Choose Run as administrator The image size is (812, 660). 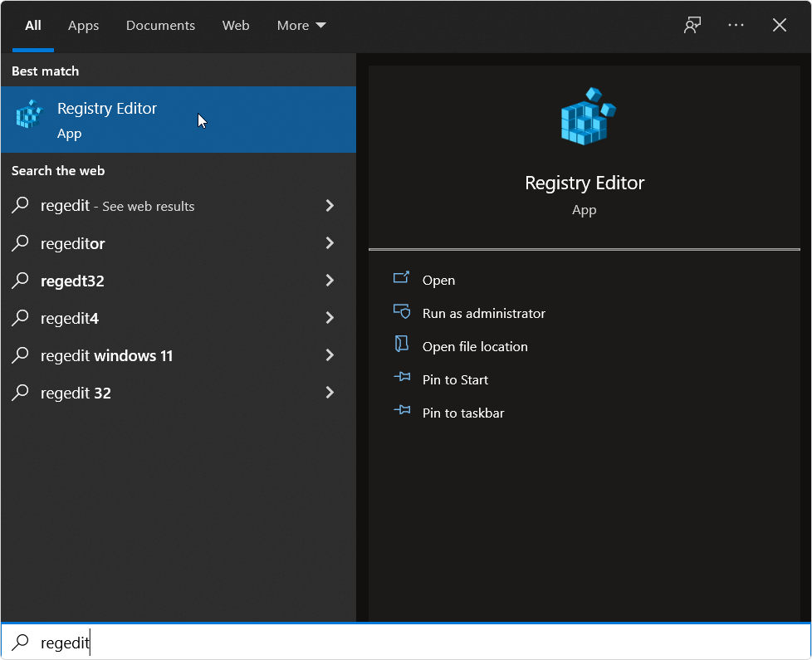coord(484,313)
